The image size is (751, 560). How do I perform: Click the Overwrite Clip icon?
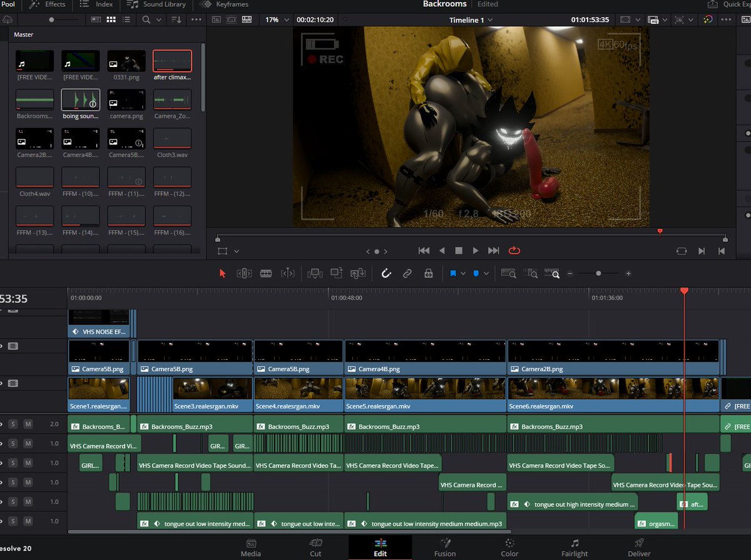coord(337,273)
